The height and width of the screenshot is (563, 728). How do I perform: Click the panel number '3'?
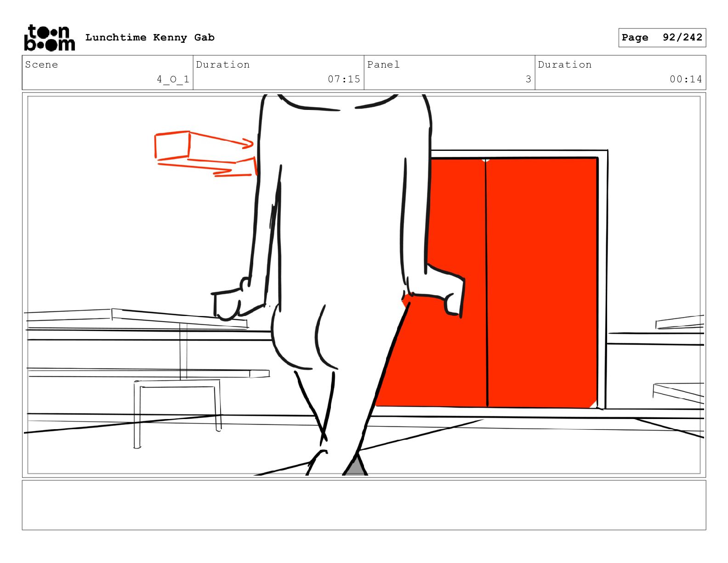click(x=529, y=79)
